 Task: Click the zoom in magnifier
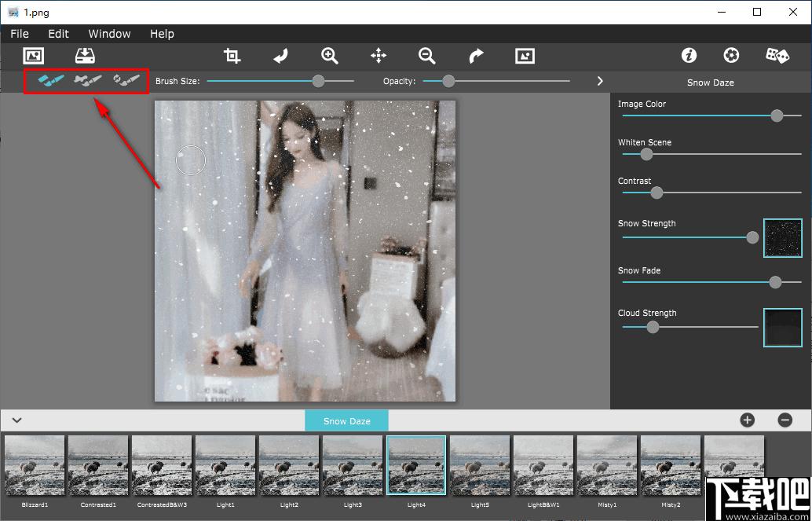[x=329, y=56]
